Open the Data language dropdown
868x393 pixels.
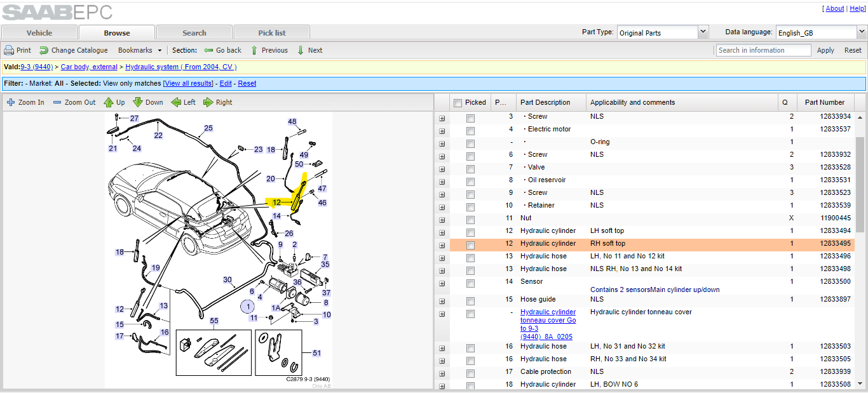[862, 32]
